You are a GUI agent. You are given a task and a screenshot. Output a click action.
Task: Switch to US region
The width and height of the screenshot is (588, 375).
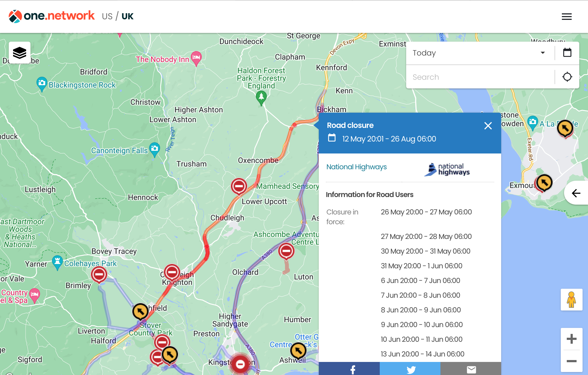point(107,16)
